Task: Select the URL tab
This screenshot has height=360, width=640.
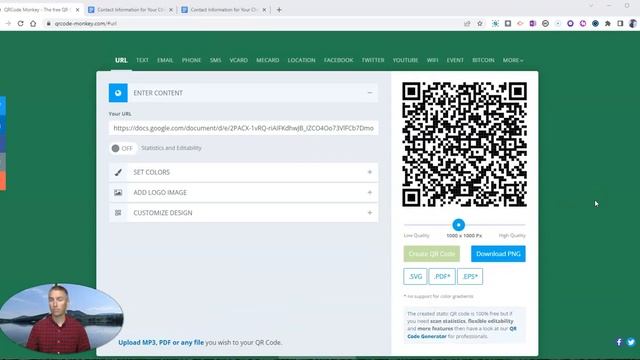Action: [121, 60]
